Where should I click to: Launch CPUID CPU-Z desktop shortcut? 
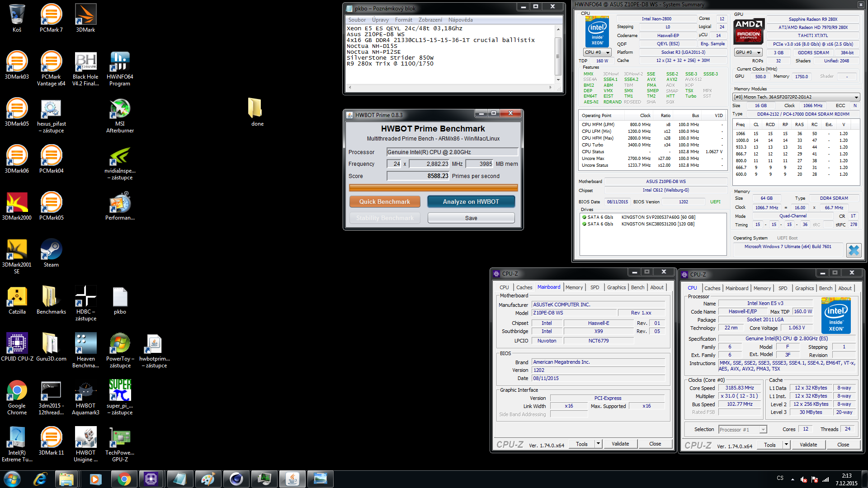tap(17, 347)
